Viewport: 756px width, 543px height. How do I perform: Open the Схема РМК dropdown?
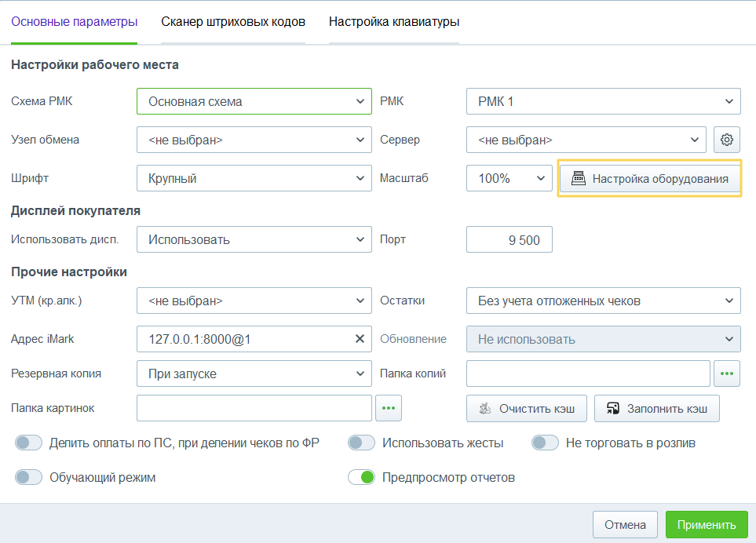(x=254, y=101)
